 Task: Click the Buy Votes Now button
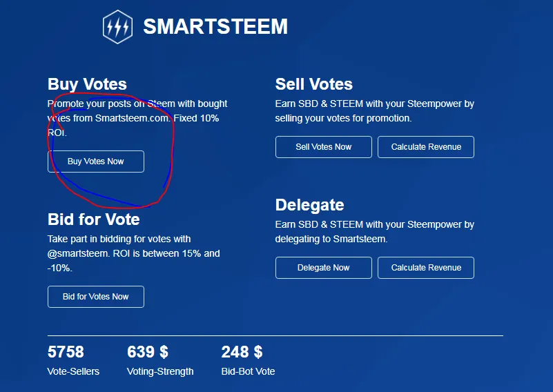click(96, 161)
